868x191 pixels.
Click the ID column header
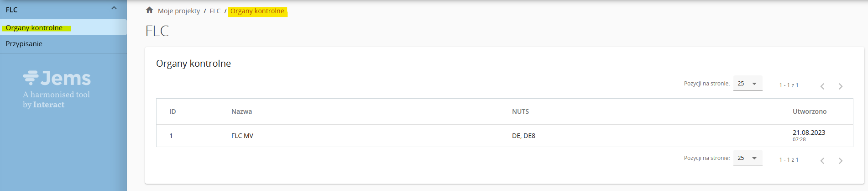(x=173, y=111)
